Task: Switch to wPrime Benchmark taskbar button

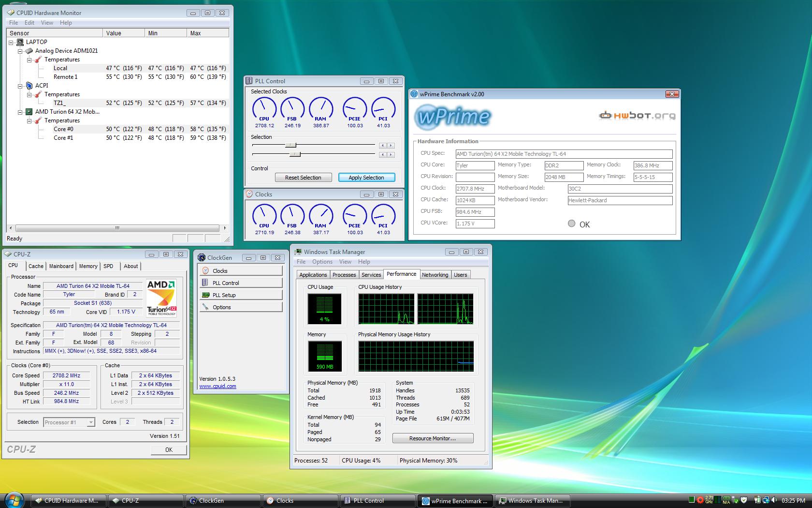Action: (455, 501)
